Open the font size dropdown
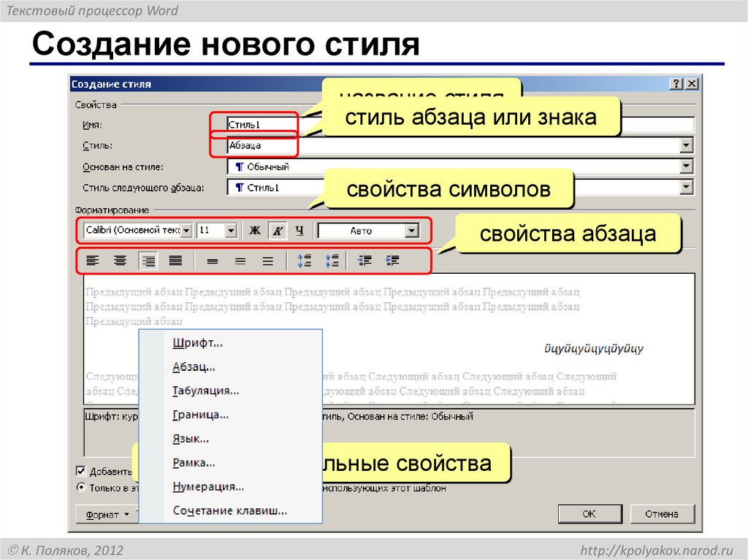The height and width of the screenshot is (560, 748). 230,229
